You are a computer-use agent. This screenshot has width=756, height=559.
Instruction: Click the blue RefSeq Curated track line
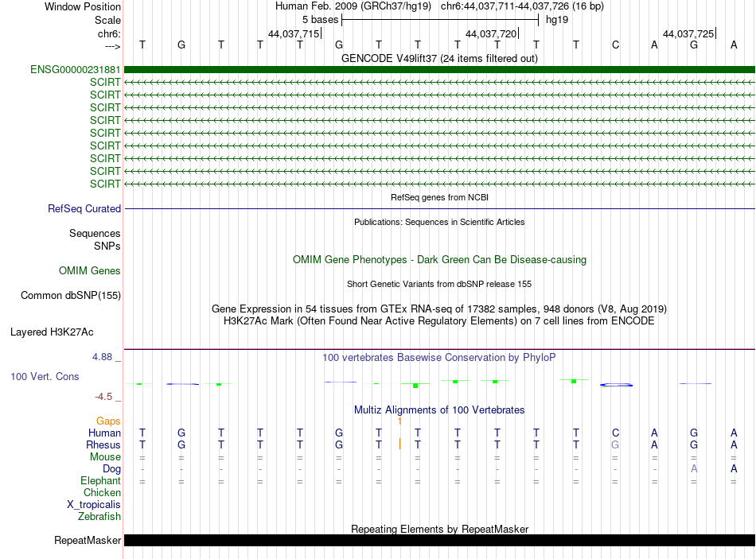click(x=439, y=208)
